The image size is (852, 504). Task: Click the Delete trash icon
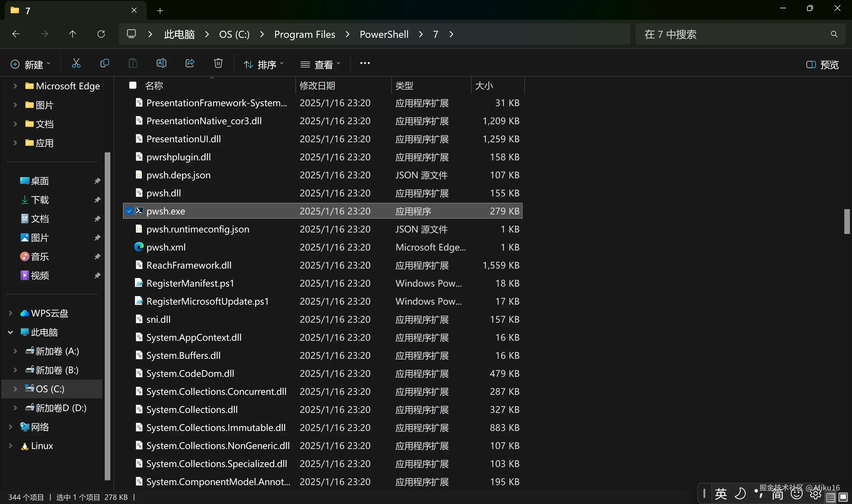click(218, 64)
